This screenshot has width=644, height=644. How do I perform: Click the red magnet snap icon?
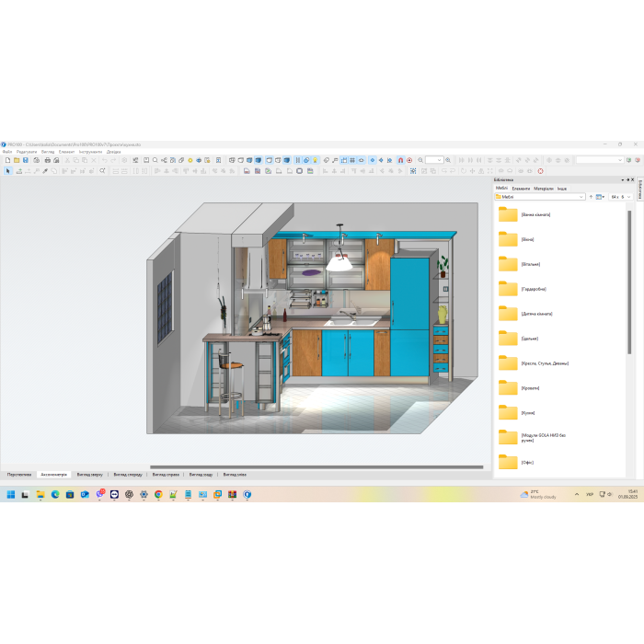(400, 160)
